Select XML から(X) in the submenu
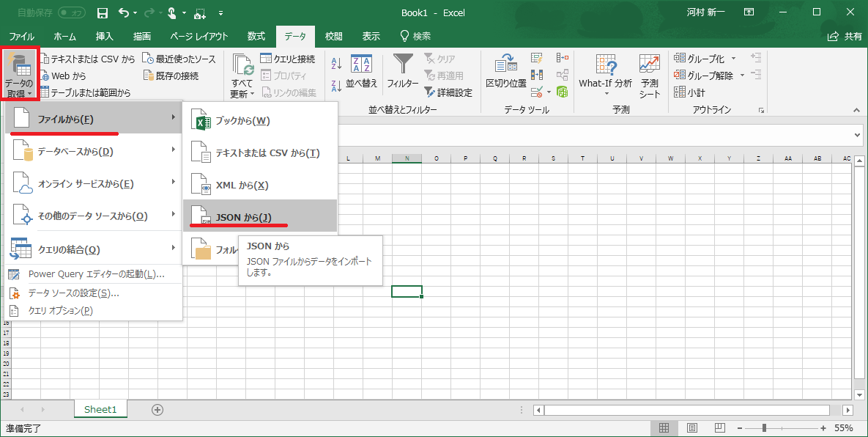Image resolution: width=868 pixels, height=437 pixels. pyautogui.click(x=259, y=185)
